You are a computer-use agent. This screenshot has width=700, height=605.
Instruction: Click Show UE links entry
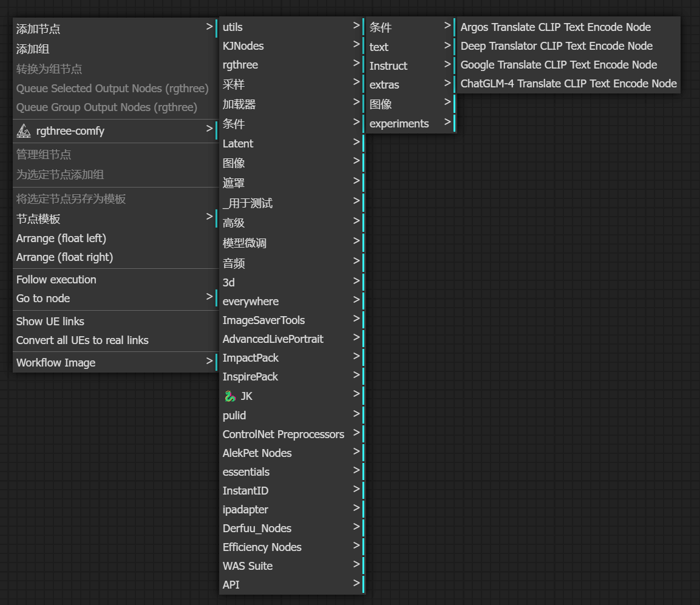[x=115, y=322]
